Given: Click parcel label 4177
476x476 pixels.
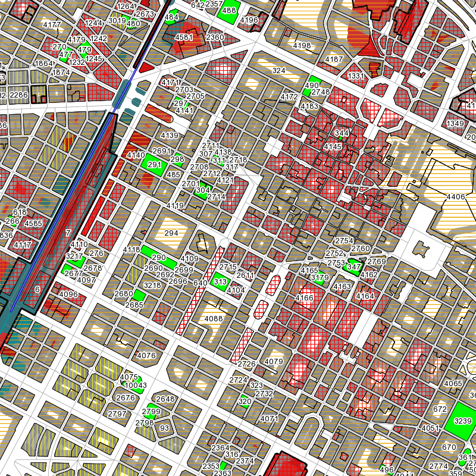Looking at the screenshot, I should (x=52, y=24).
